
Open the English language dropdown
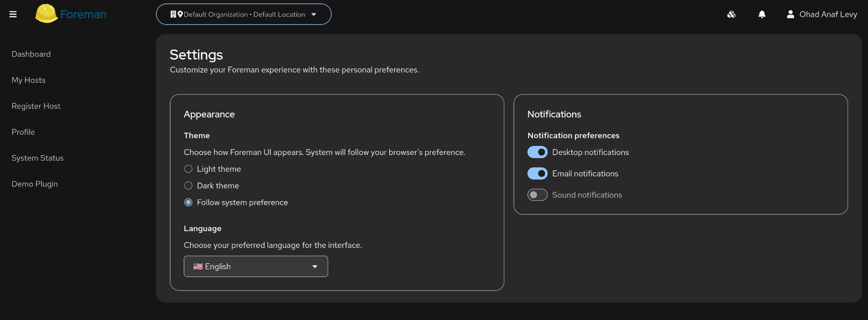pyautogui.click(x=256, y=266)
